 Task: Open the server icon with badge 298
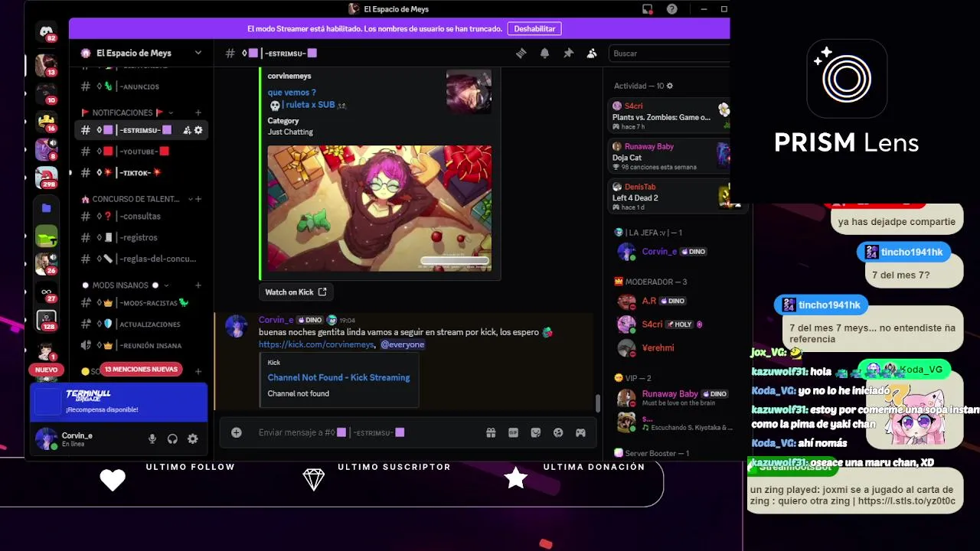[x=46, y=178]
